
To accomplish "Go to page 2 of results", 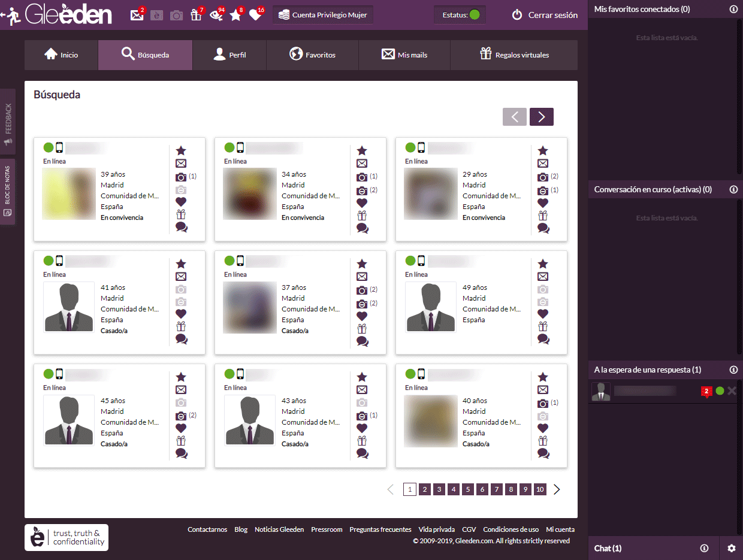I will pyautogui.click(x=424, y=489).
